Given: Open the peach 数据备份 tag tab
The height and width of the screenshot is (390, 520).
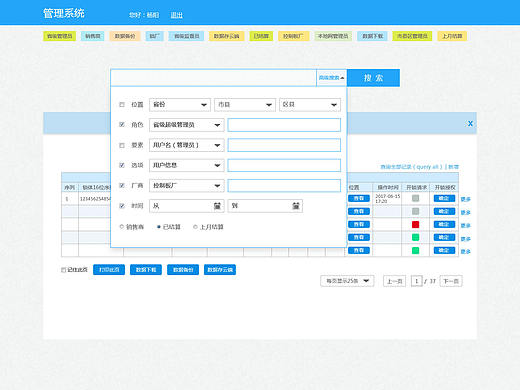Looking at the screenshot, I should pos(125,36).
